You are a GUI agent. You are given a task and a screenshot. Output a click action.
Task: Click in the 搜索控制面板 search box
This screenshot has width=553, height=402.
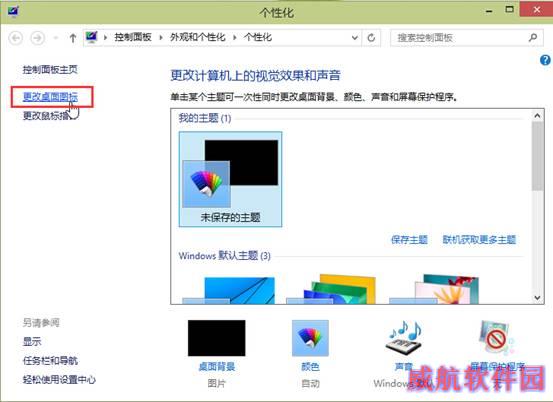[x=458, y=38]
